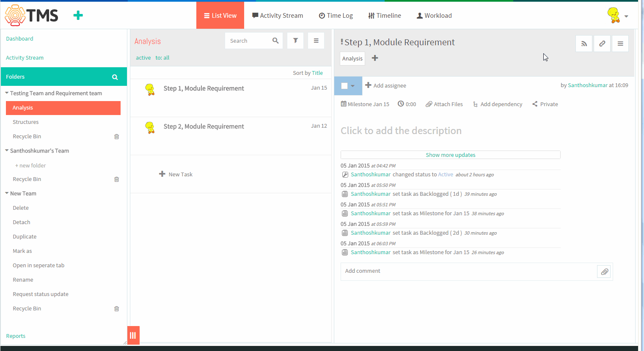Open Dashboard in the sidebar
The image size is (644, 351).
(19, 38)
